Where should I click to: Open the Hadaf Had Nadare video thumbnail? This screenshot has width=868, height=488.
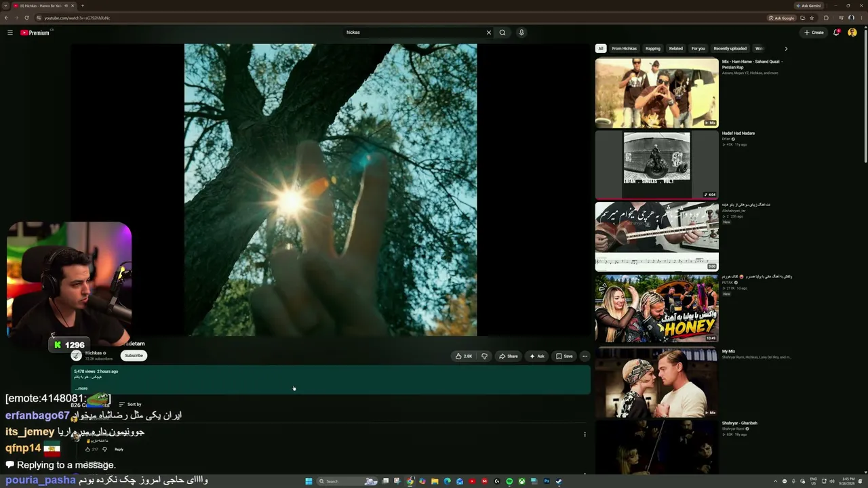(656, 164)
